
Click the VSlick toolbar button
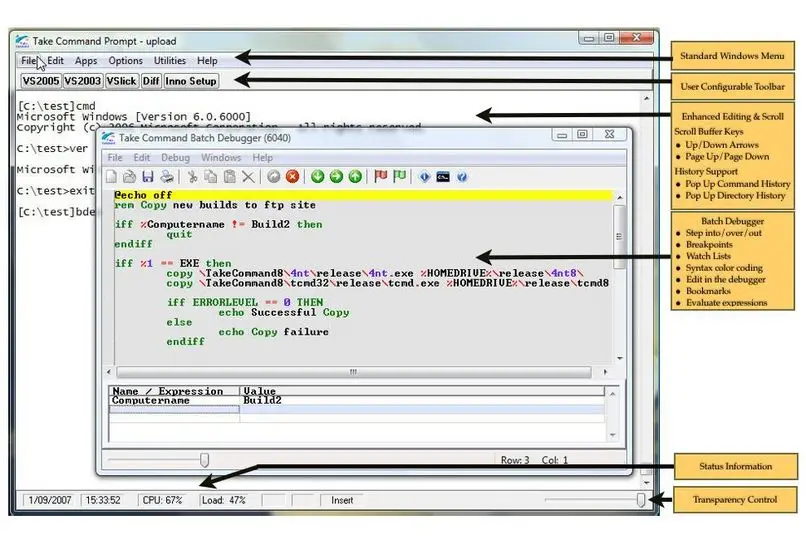[x=121, y=81]
